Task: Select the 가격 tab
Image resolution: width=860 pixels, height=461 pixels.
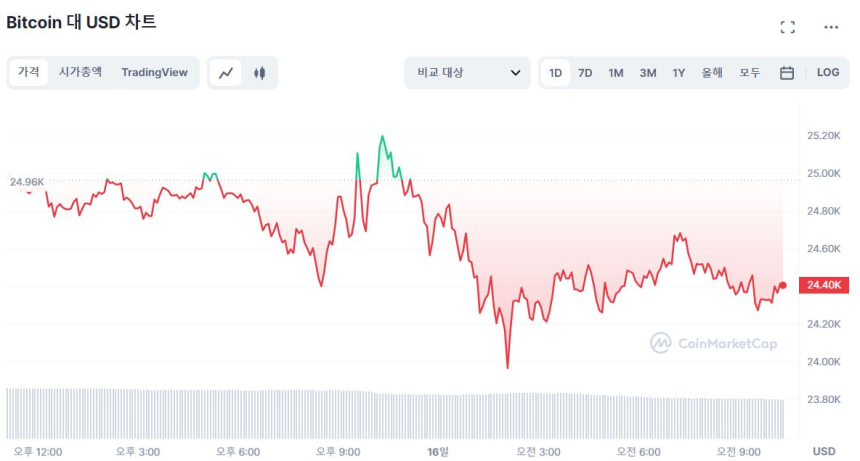Action: 29,72
